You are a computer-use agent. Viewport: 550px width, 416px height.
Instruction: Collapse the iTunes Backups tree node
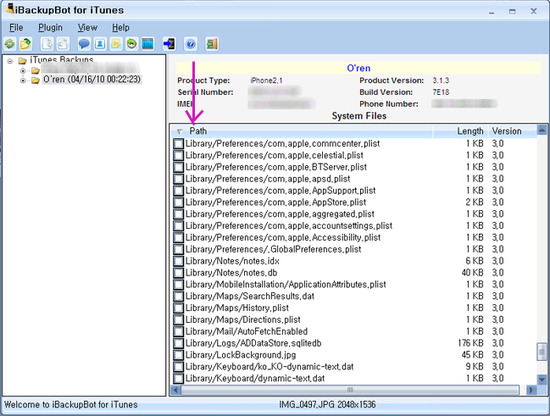click(x=10, y=61)
